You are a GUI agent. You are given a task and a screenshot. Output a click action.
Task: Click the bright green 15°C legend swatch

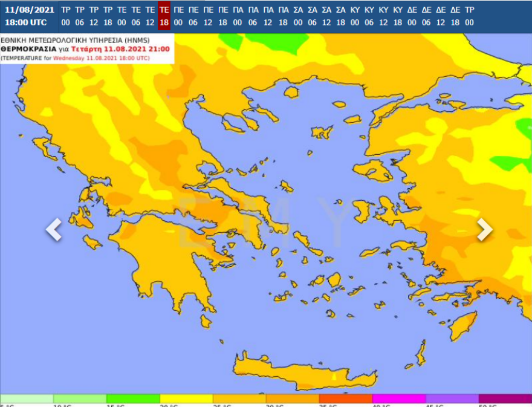[133, 399]
